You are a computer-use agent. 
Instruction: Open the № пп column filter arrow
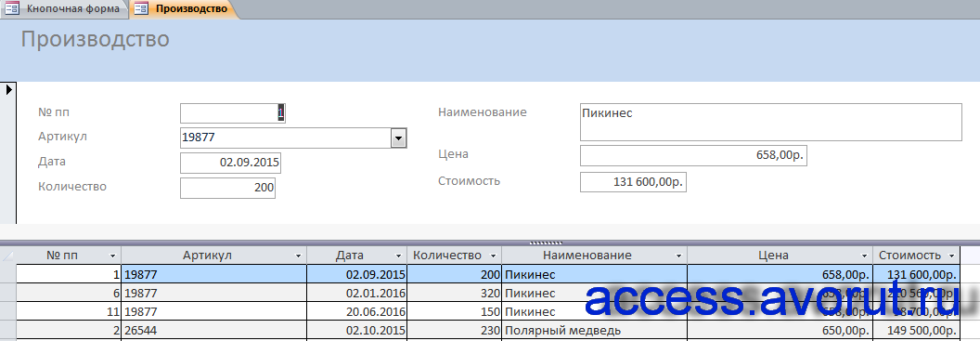point(112,256)
